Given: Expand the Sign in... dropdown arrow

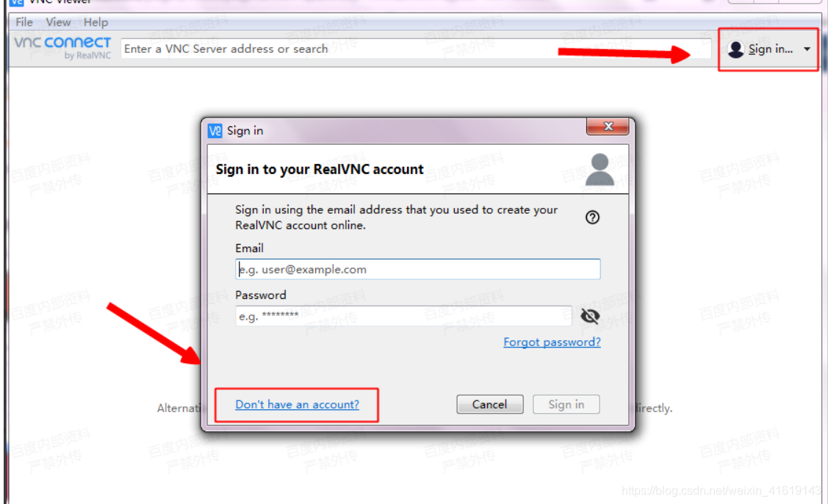Looking at the screenshot, I should pos(807,49).
